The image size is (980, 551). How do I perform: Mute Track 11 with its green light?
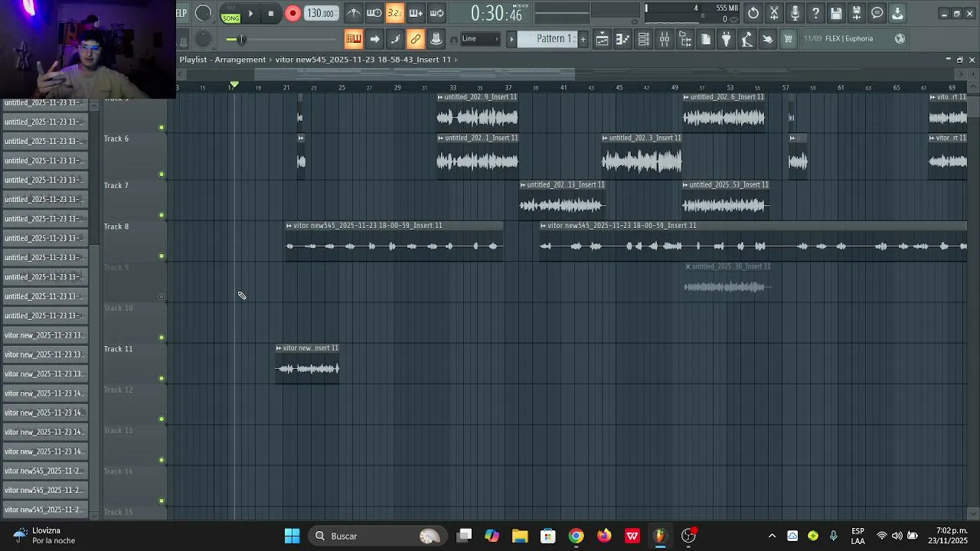click(162, 378)
